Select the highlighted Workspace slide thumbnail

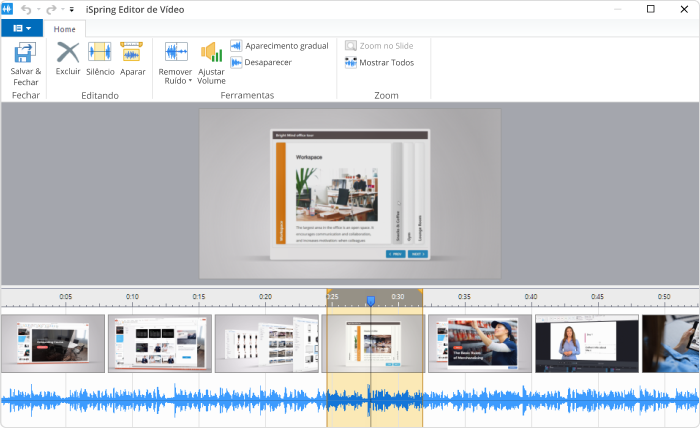click(373, 343)
